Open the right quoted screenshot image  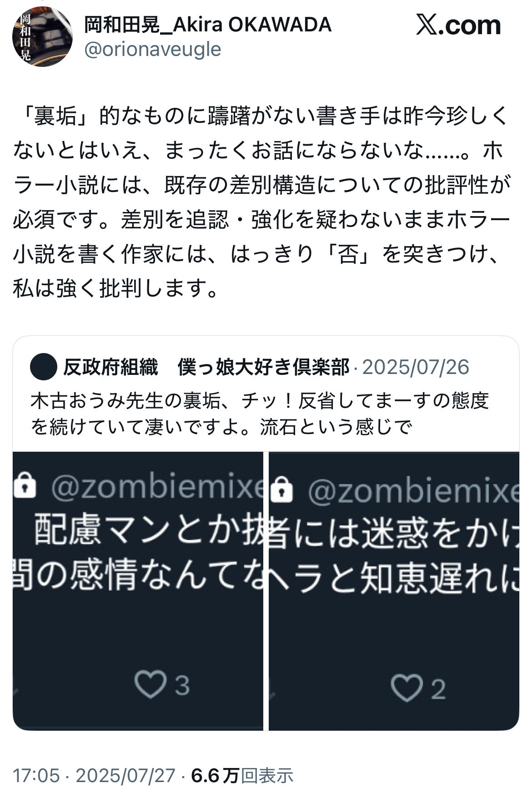[394, 591]
